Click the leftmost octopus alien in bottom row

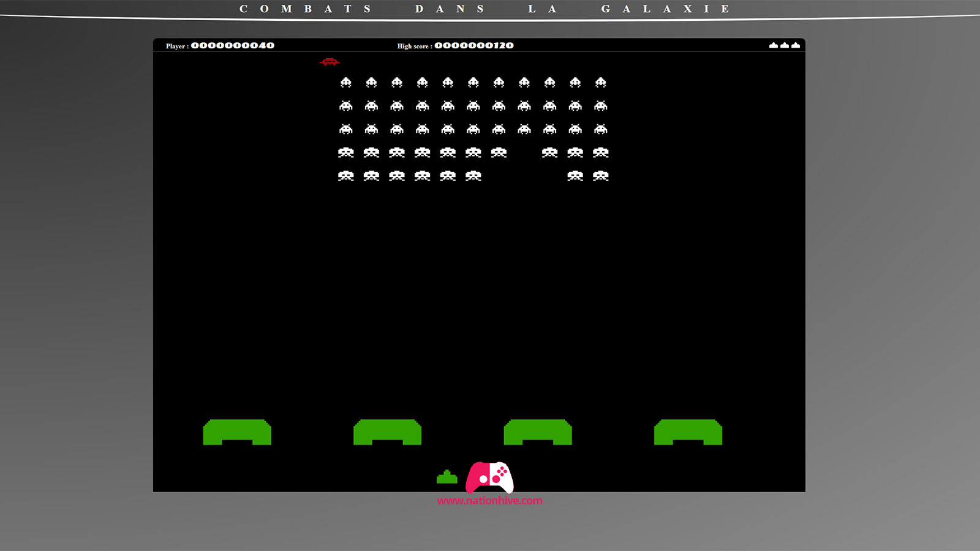(x=346, y=176)
